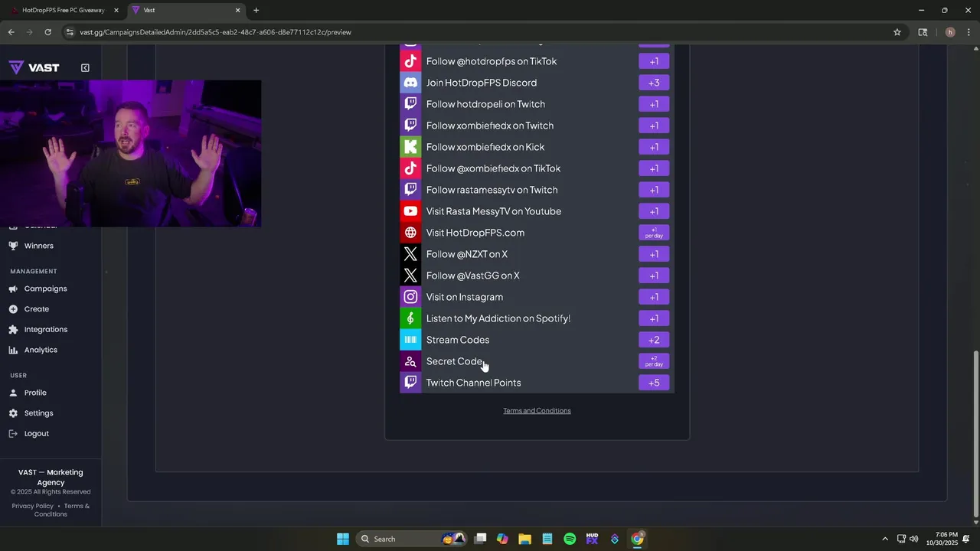This screenshot has height=551, width=980.
Task: Click the address bar URL
Action: point(215,32)
